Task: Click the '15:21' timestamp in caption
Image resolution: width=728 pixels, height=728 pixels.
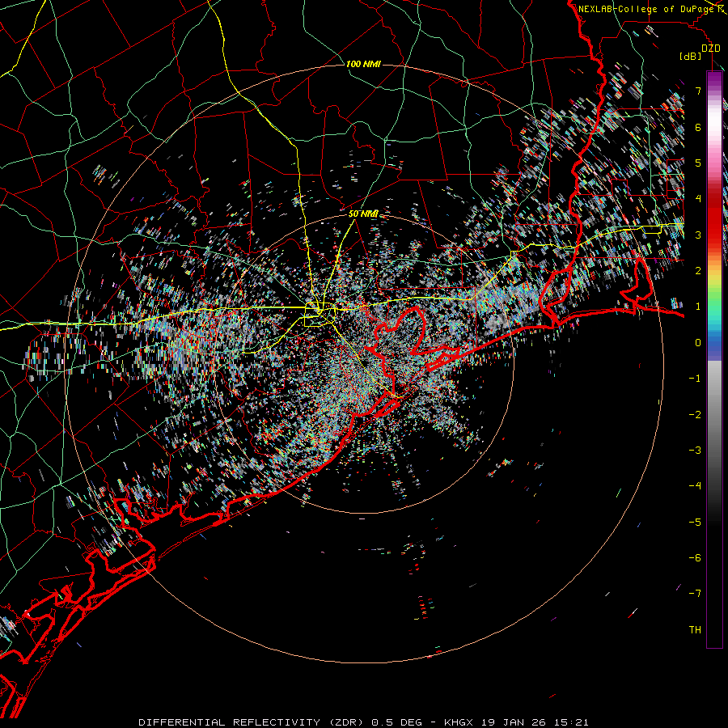Action: pyautogui.click(x=571, y=722)
